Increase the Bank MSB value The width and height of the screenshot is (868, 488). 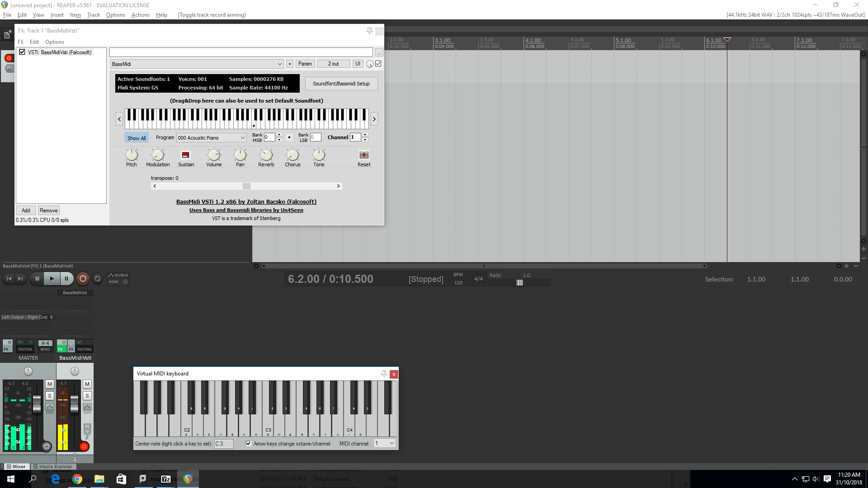click(279, 135)
